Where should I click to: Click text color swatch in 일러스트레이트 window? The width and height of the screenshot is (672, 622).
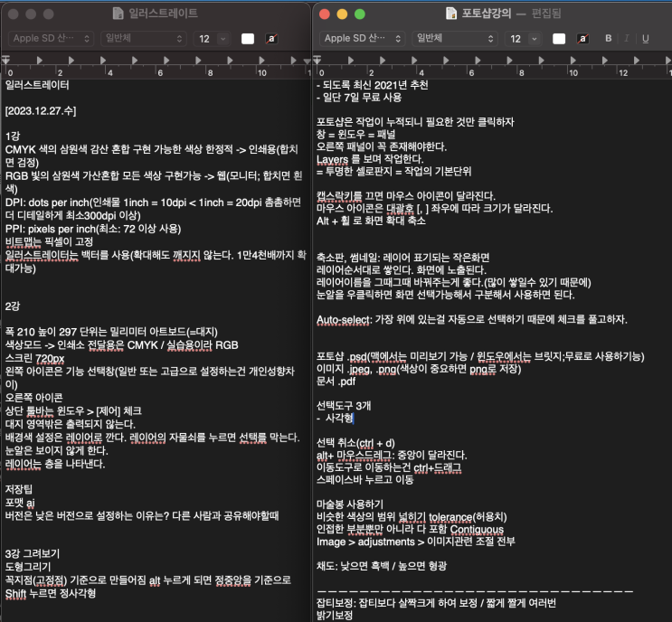(x=247, y=39)
